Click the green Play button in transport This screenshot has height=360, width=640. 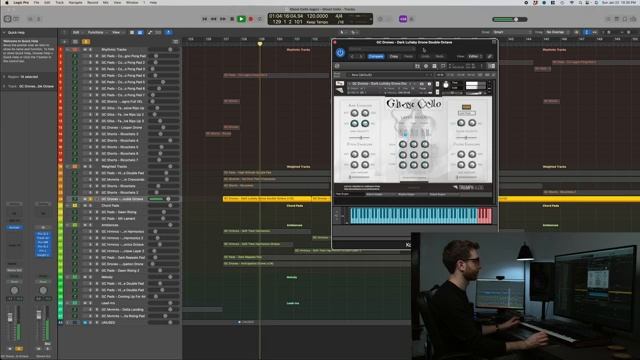click(x=241, y=19)
